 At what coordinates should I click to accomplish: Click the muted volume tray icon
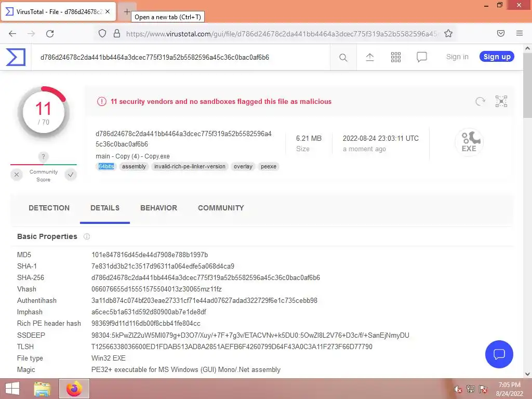pyautogui.click(x=458, y=389)
